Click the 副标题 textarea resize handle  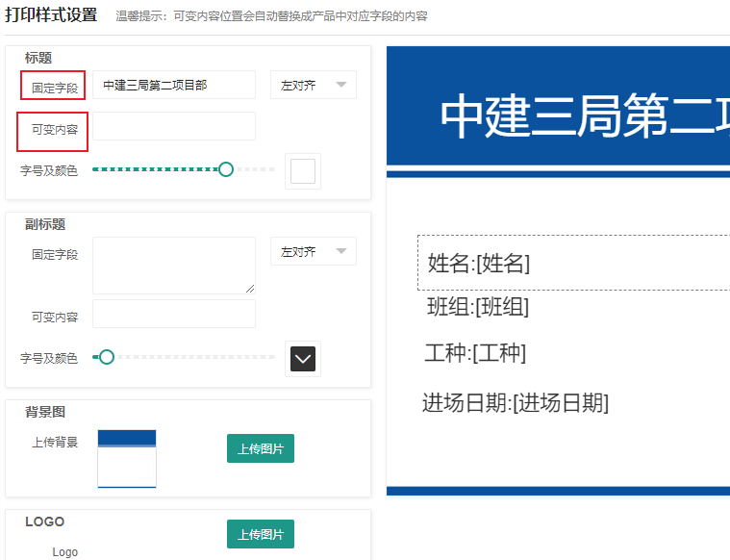tap(251, 289)
